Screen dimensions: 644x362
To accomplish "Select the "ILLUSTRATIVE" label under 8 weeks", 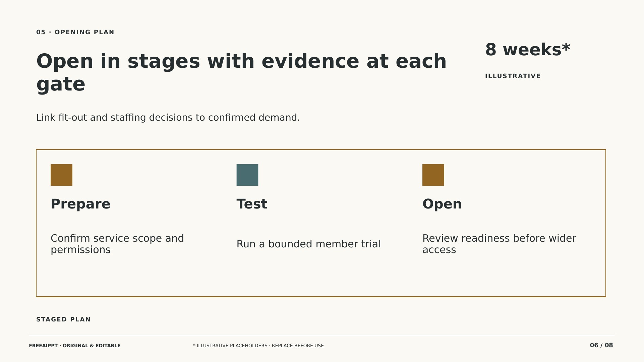I will pyautogui.click(x=513, y=76).
